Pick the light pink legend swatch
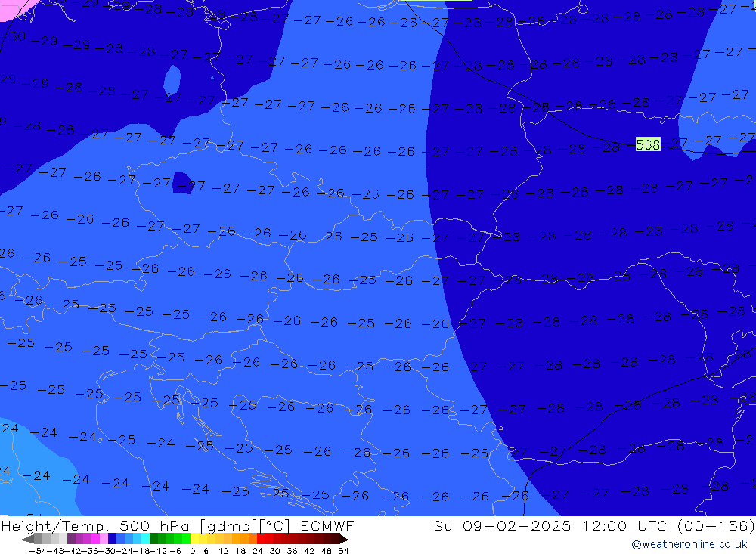The image size is (756, 554). point(104,539)
